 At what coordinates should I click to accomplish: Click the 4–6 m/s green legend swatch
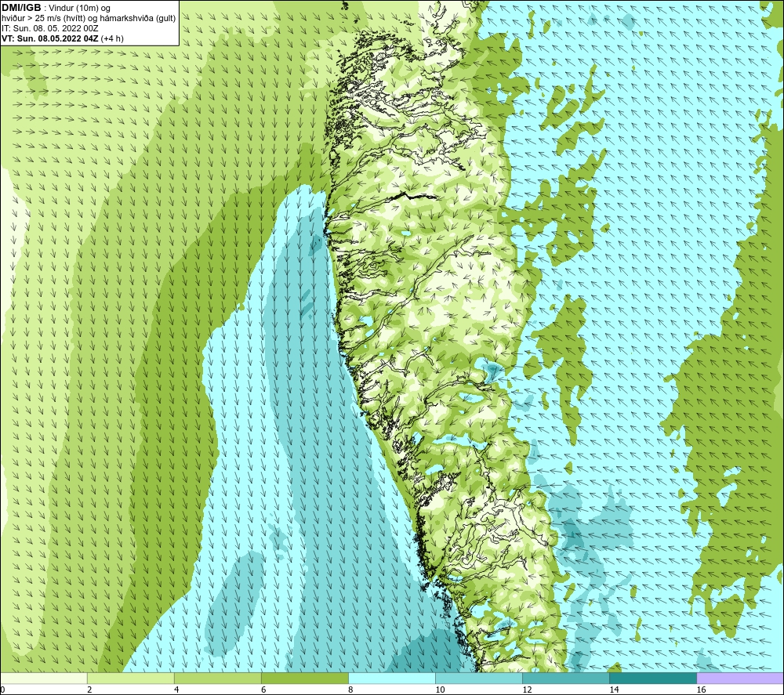(x=218, y=678)
